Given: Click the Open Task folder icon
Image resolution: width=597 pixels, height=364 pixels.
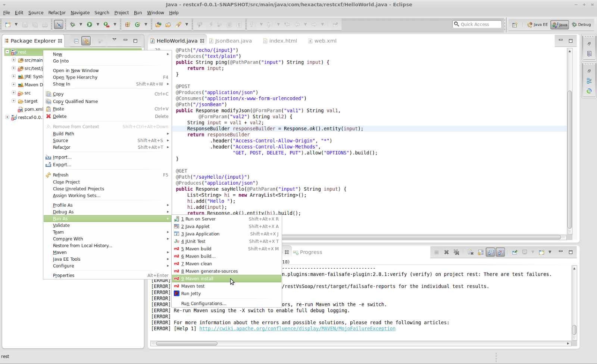Looking at the screenshot, I should [x=168, y=25].
